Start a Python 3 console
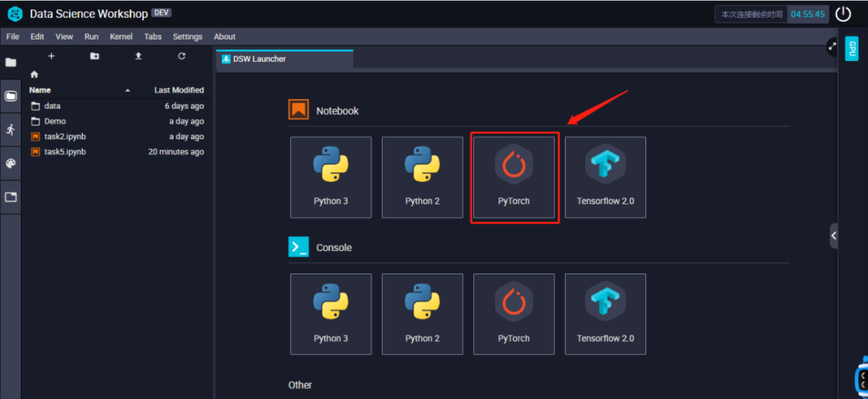Screen dimensions: 868x399 tap(330, 315)
